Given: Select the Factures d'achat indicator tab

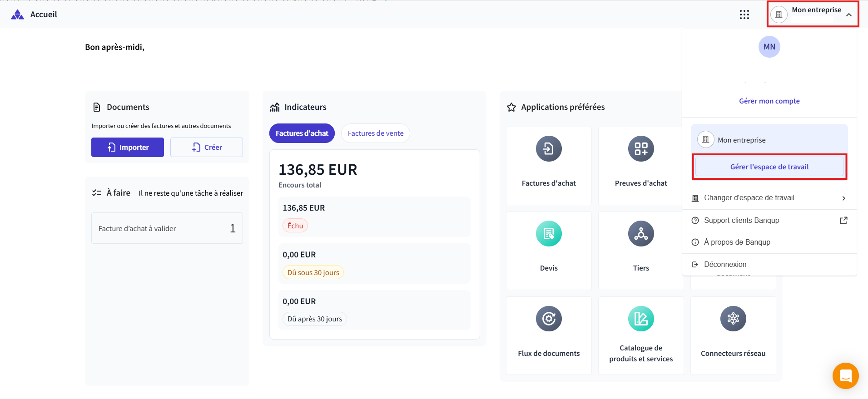Looking at the screenshot, I should pos(302,133).
